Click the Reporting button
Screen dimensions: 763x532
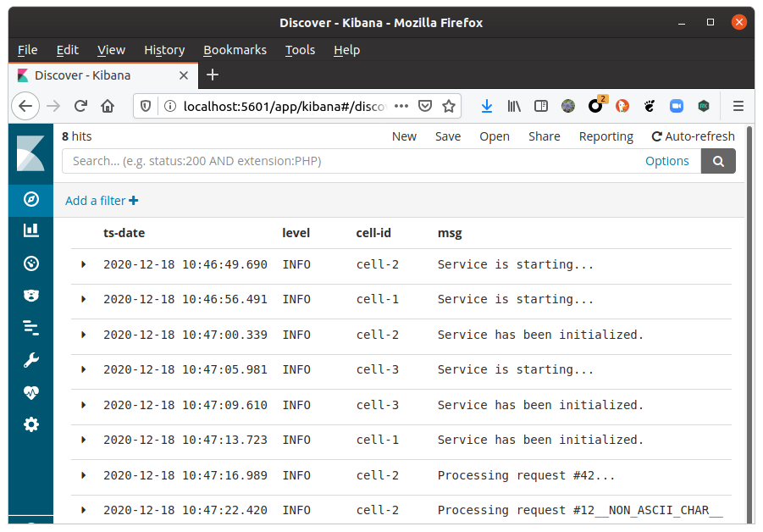coord(605,136)
